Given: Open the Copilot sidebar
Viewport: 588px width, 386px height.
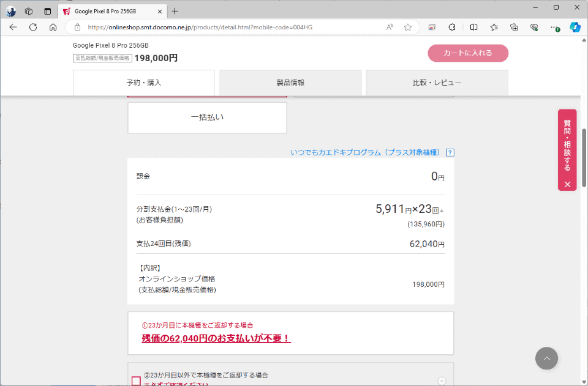Looking at the screenshot, I should [575, 28].
